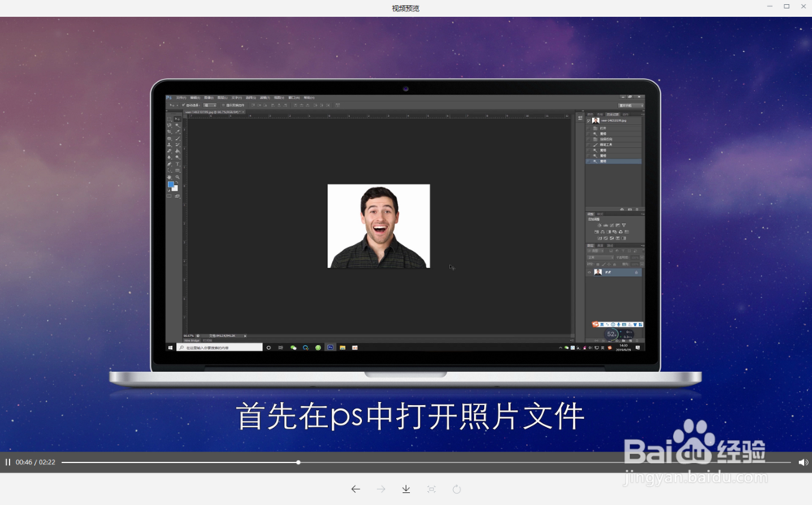Viewport: 812px width, 505px height.
Task: Choose the Type tool in the toolbar
Action: (177, 165)
